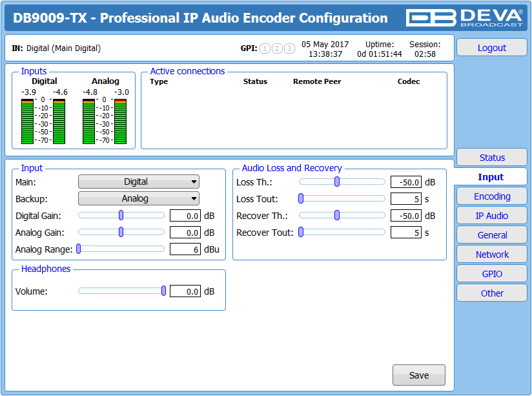The width and height of the screenshot is (532, 396).
Task: Click GPI indicator 3
Action: click(x=289, y=48)
